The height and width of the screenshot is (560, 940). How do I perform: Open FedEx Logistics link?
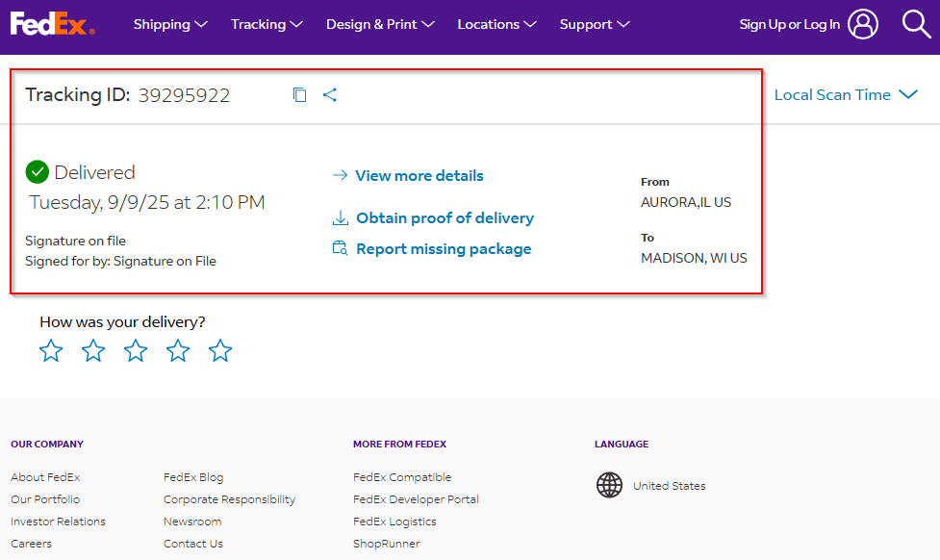(394, 522)
